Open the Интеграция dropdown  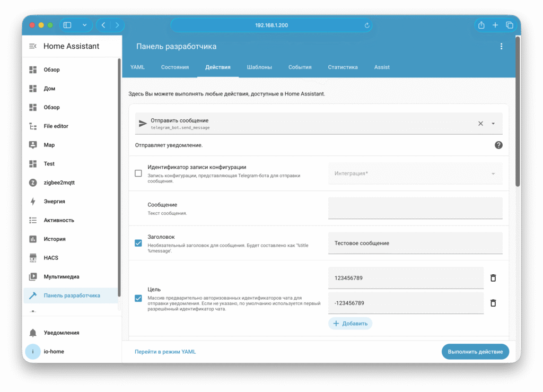click(x=415, y=173)
